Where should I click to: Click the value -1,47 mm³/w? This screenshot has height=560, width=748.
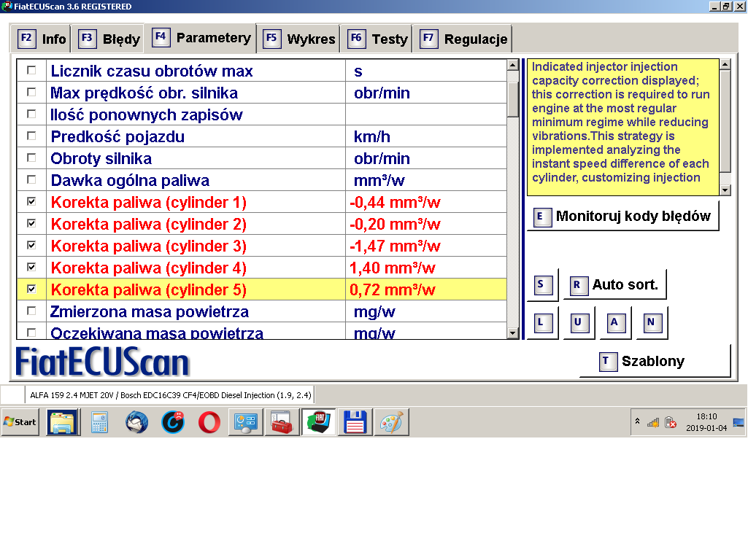click(x=395, y=246)
